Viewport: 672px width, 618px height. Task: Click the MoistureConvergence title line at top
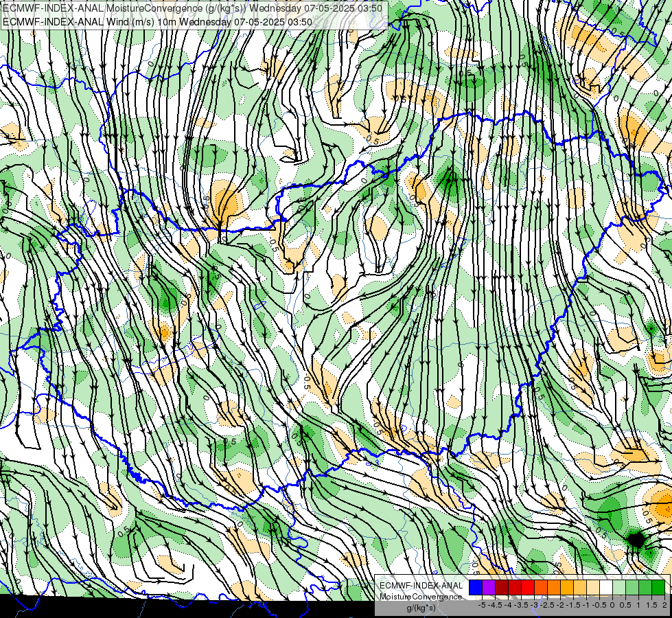(x=192, y=8)
